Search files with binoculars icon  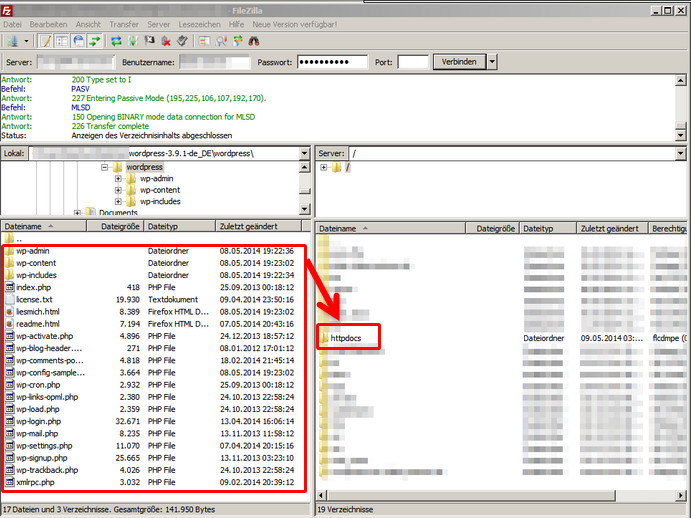(x=254, y=41)
